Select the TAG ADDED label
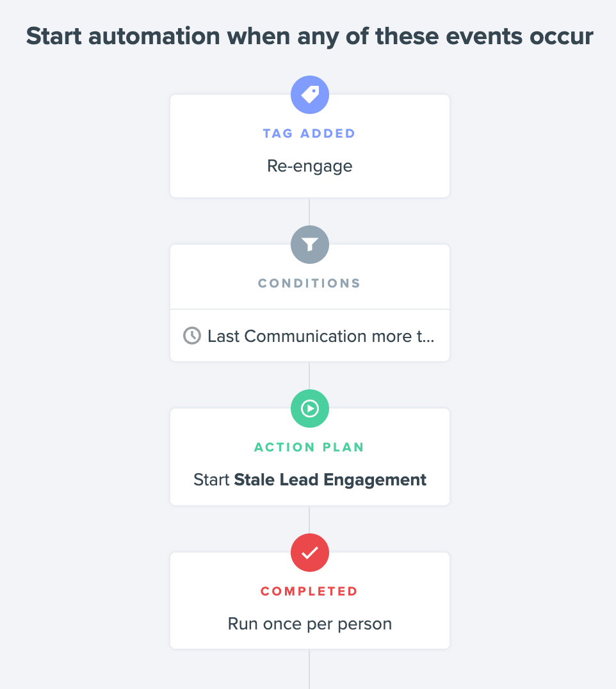 309,134
